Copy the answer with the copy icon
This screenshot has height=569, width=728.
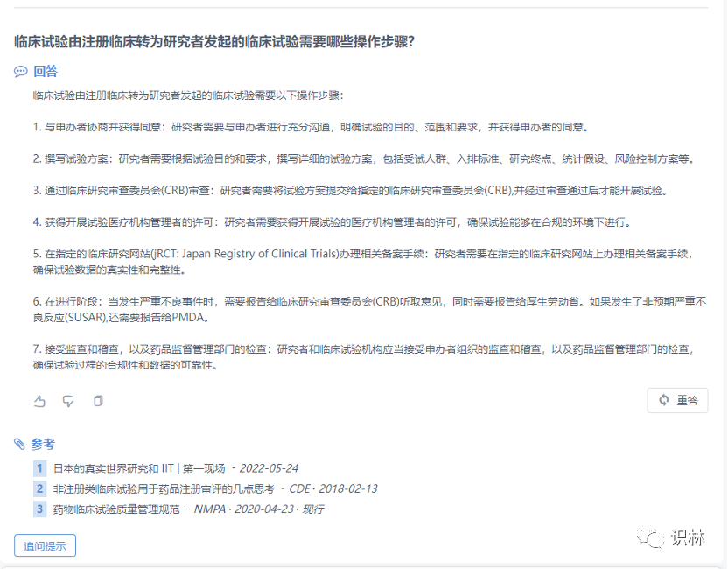click(98, 401)
